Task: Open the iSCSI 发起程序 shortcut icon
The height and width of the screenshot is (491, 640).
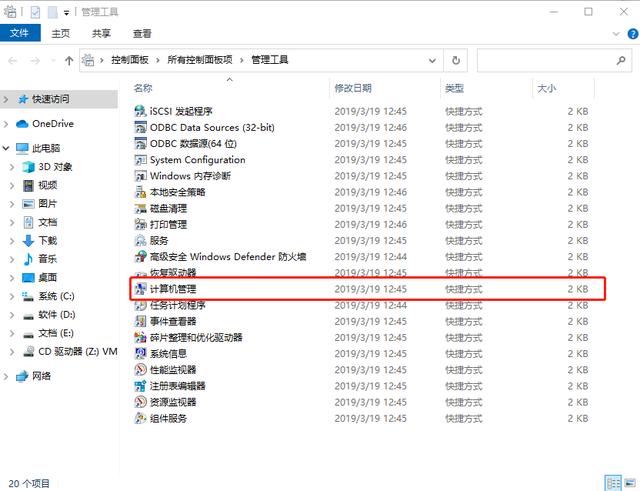Action: click(x=140, y=111)
